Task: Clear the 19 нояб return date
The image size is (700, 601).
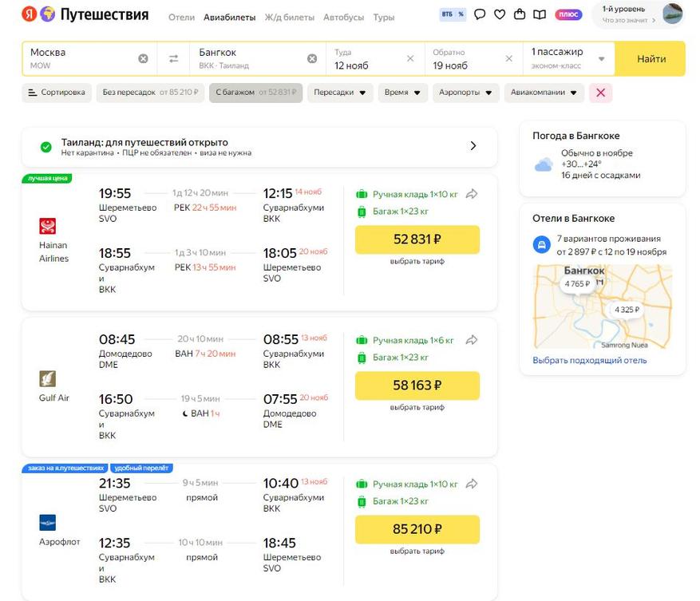Action: coord(508,58)
